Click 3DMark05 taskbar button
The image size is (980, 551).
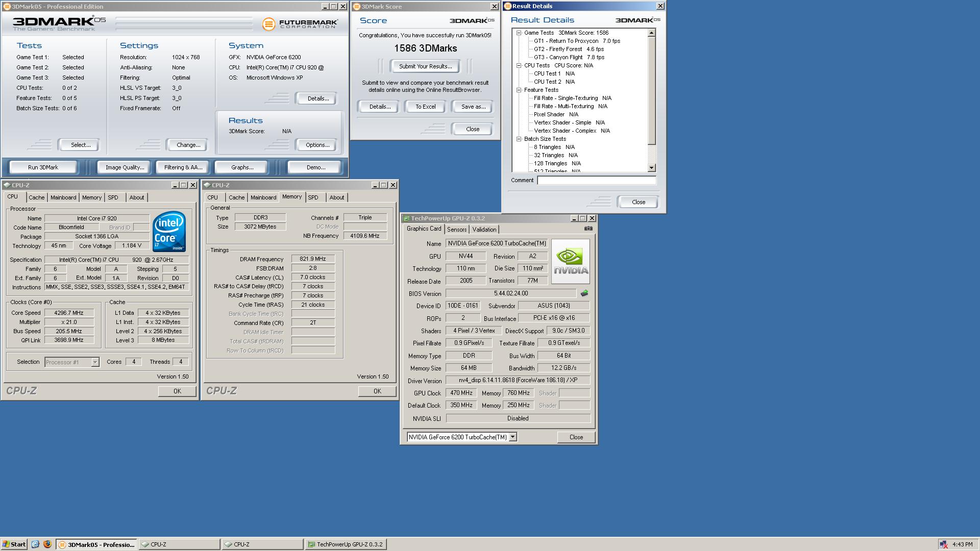[96, 544]
